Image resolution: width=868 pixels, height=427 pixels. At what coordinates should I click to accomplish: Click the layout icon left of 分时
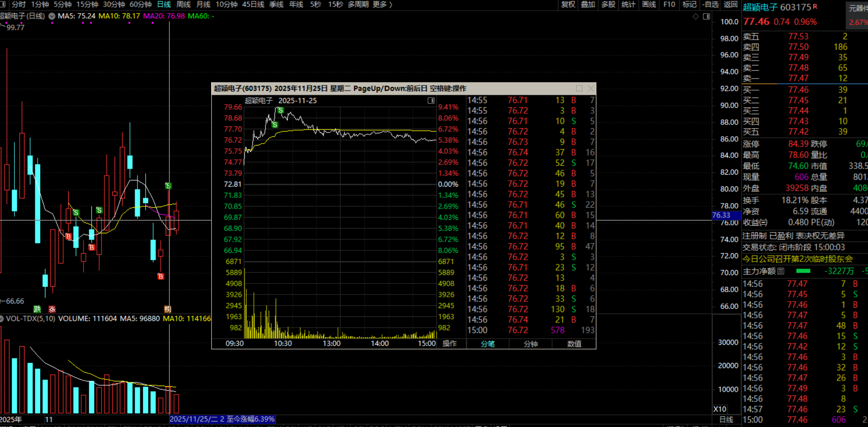[2, 4]
